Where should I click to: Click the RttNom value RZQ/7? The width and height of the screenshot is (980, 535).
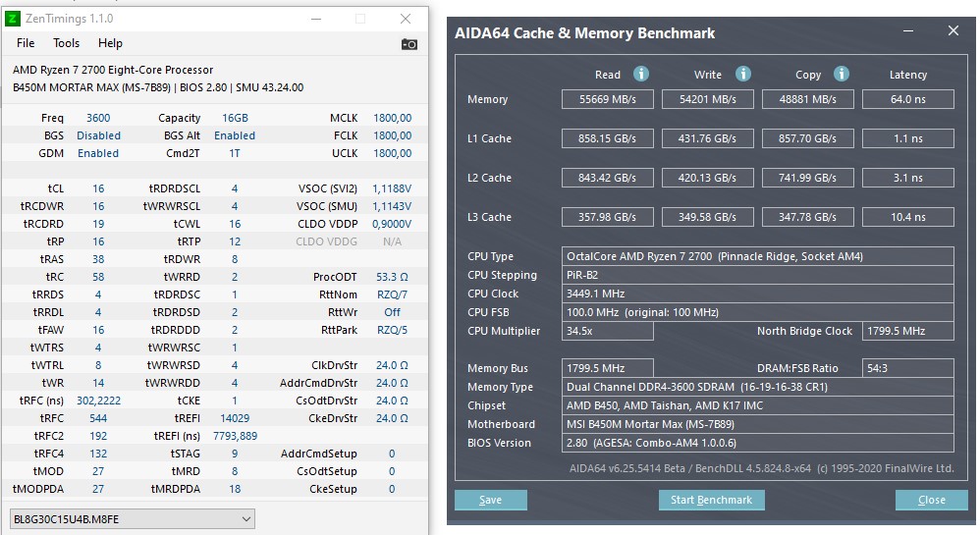[392, 294]
